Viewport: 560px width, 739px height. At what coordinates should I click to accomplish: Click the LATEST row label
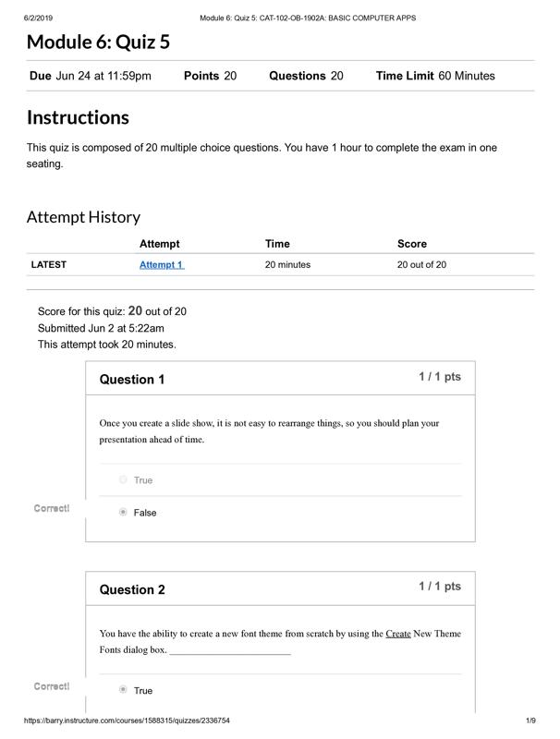(x=49, y=265)
